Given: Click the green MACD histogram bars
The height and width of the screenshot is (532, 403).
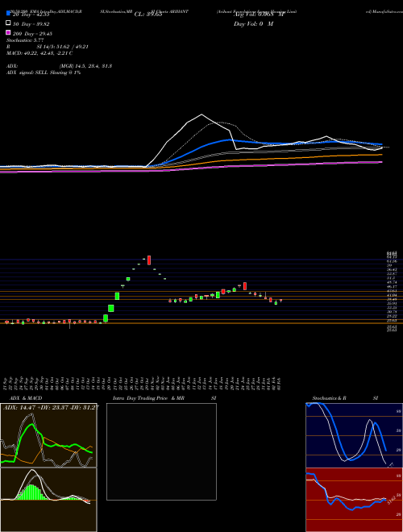Looking at the screenshot, I should click(x=31, y=492).
